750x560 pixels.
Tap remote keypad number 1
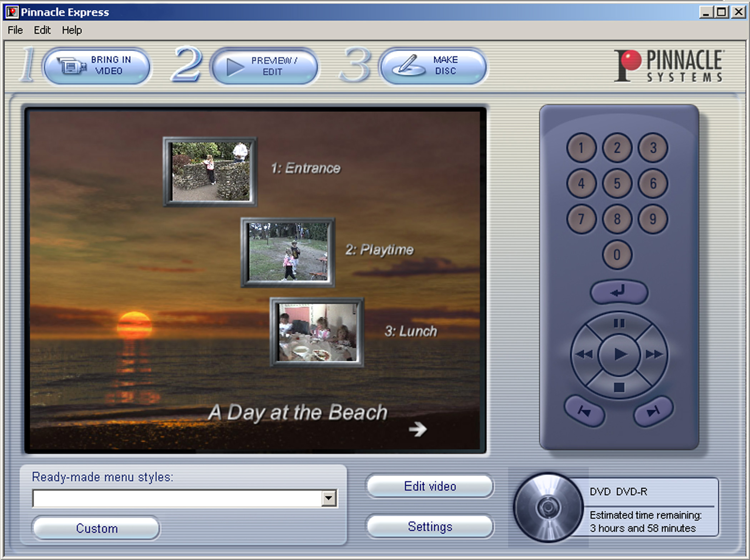click(581, 148)
